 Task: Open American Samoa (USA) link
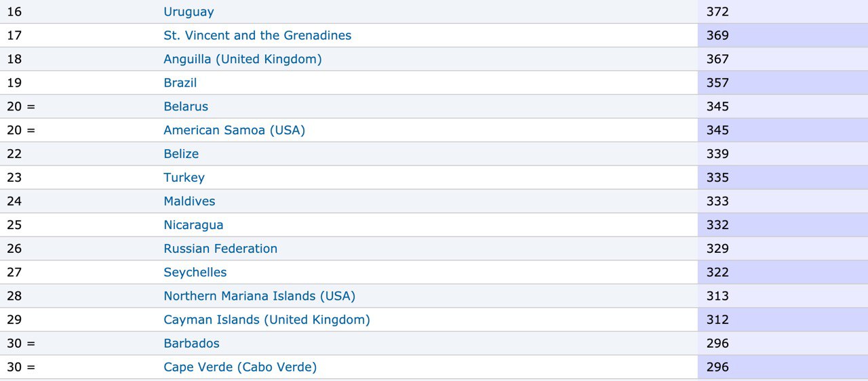tap(234, 130)
